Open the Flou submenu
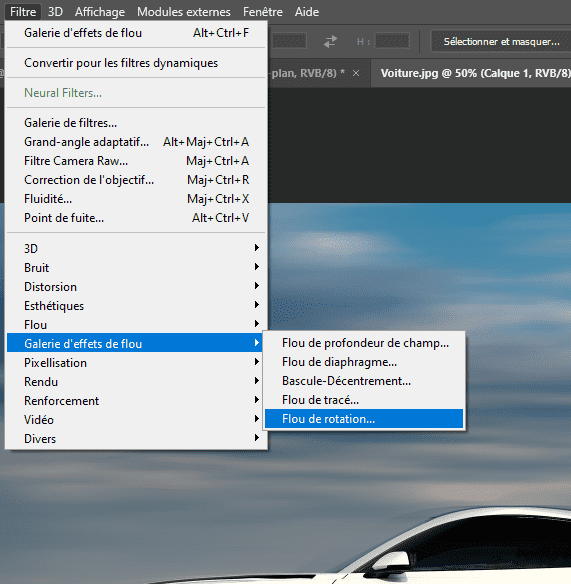The height and width of the screenshot is (584, 571). [x=136, y=324]
